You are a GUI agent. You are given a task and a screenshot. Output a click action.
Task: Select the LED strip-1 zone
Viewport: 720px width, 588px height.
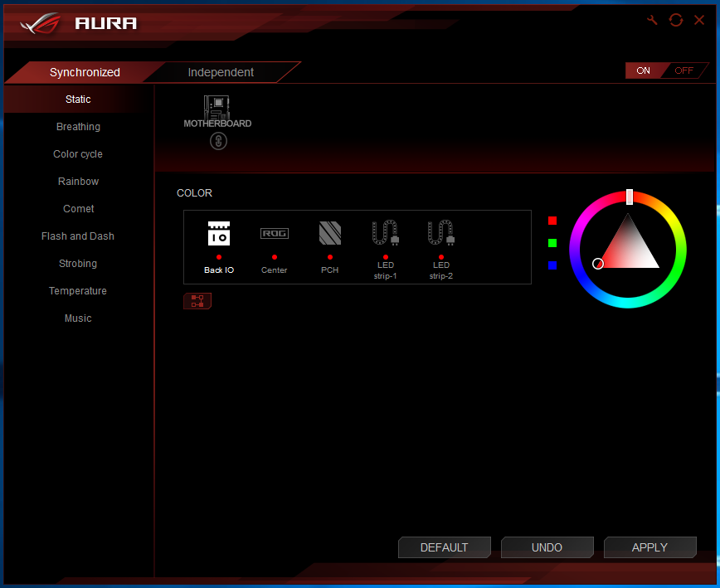coord(385,250)
